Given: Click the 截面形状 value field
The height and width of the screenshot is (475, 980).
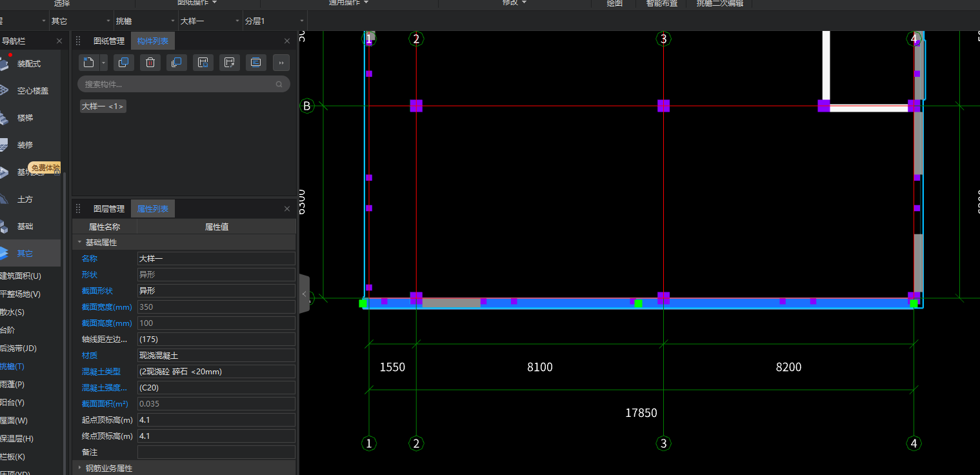Looking at the screenshot, I should point(216,290).
